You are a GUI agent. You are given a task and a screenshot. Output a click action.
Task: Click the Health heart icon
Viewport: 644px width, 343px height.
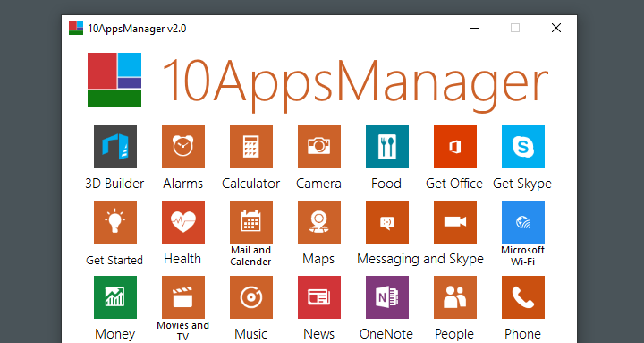(x=183, y=222)
